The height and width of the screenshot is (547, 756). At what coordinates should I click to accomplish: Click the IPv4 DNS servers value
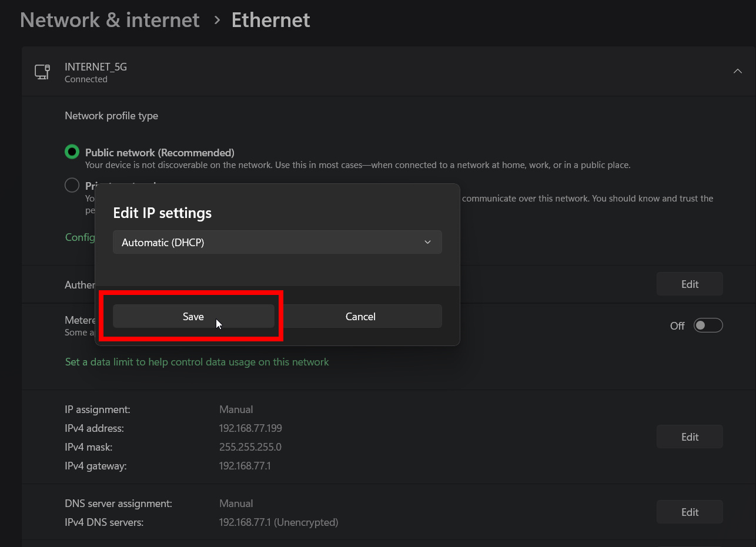tap(278, 522)
